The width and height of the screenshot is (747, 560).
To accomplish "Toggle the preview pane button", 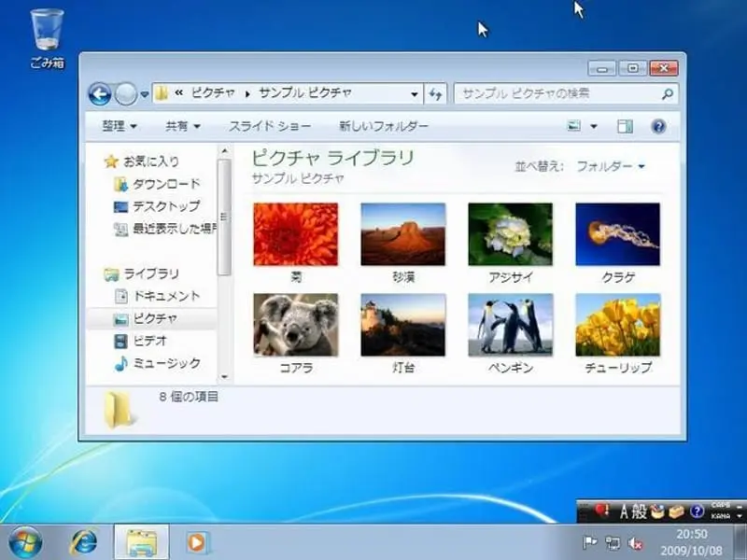I will (625, 126).
